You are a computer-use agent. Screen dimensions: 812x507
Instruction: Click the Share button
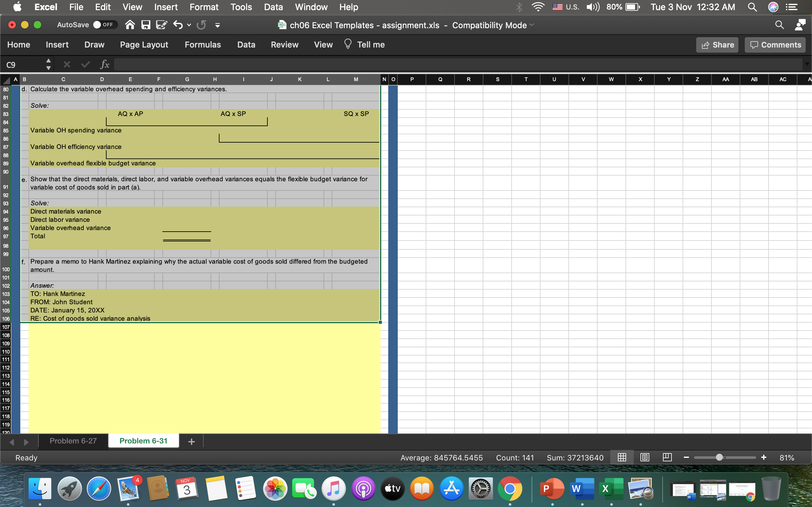pyautogui.click(x=717, y=45)
